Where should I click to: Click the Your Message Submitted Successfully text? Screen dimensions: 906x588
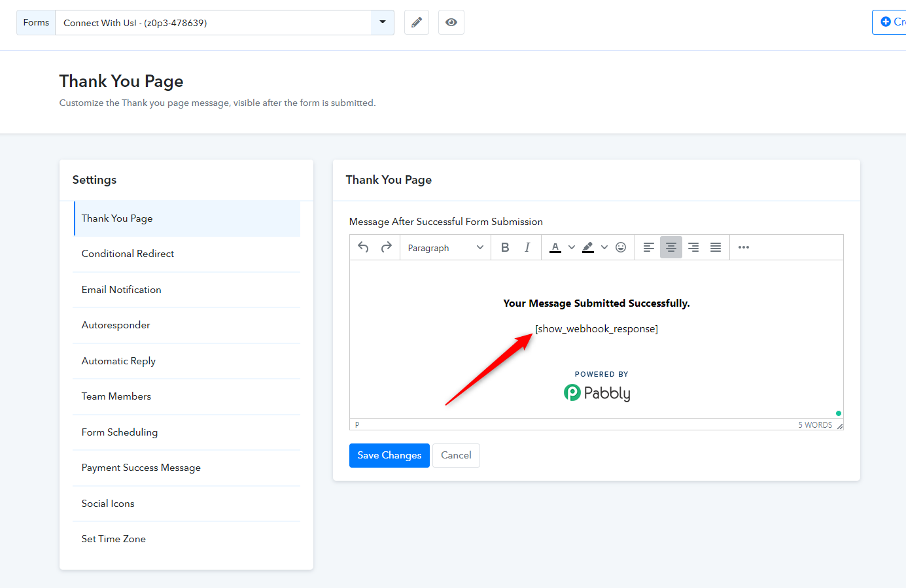[597, 303]
